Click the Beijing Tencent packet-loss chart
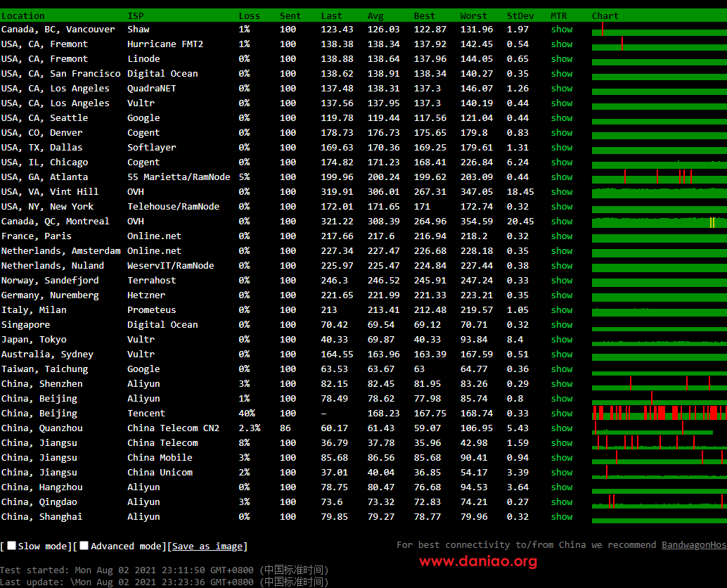 660,413
